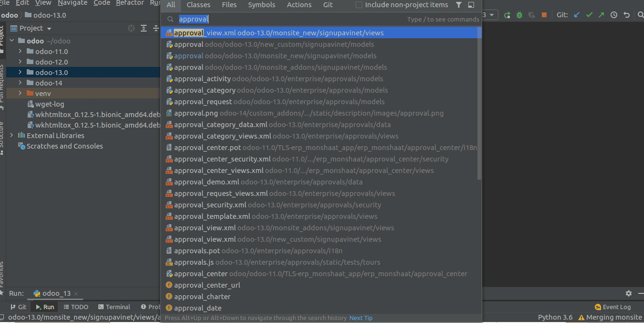Viewport: 644px width, 323px height.
Task: Stop the running process with red square
Action: click(x=544, y=15)
